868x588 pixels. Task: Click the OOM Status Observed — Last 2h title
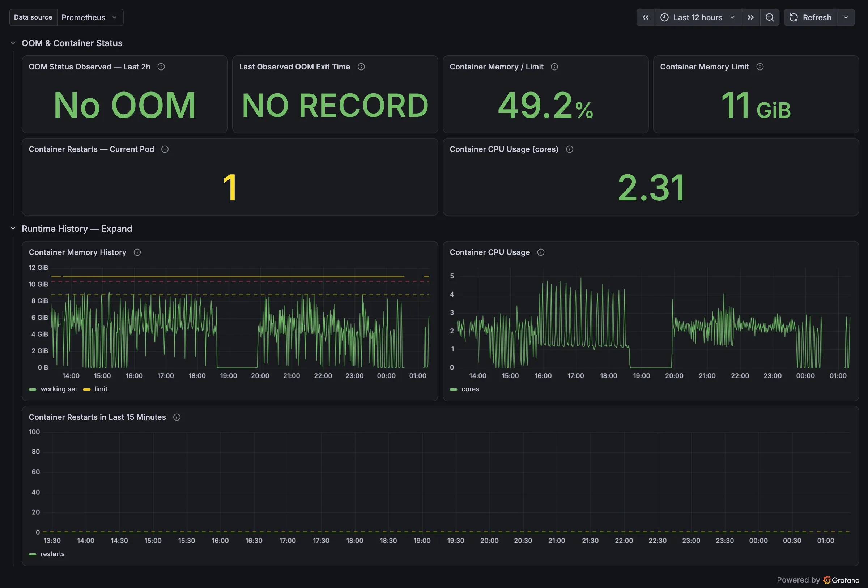pyautogui.click(x=89, y=67)
